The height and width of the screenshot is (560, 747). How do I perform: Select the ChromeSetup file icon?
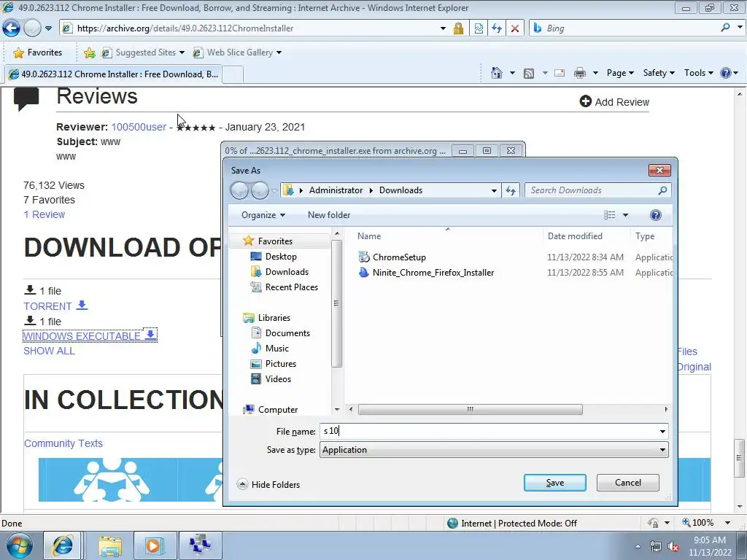point(364,257)
